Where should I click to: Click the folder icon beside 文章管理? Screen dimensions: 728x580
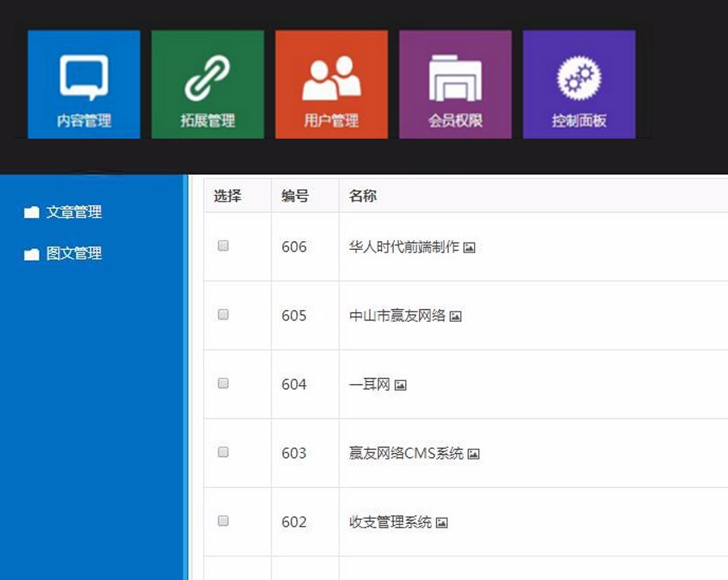click(31, 211)
